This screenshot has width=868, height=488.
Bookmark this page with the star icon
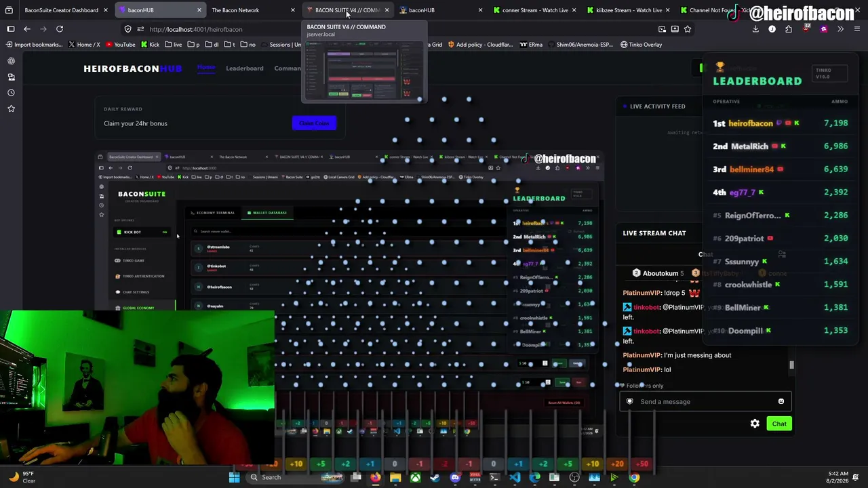pyautogui.click(x=688, y=29)
